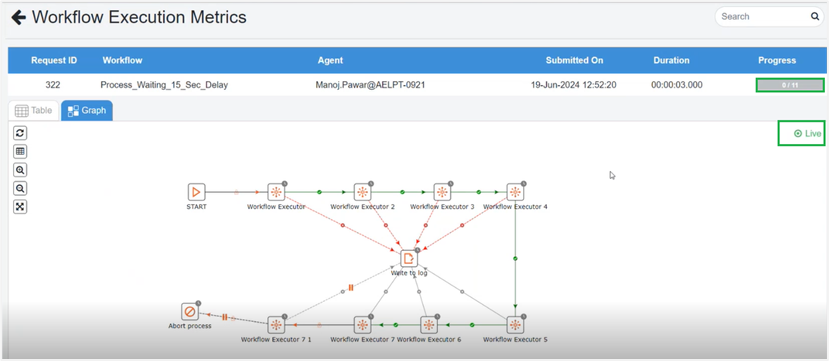829x361 pixels.
Task: Focus the Search input field
Action: tap(763, 16)
